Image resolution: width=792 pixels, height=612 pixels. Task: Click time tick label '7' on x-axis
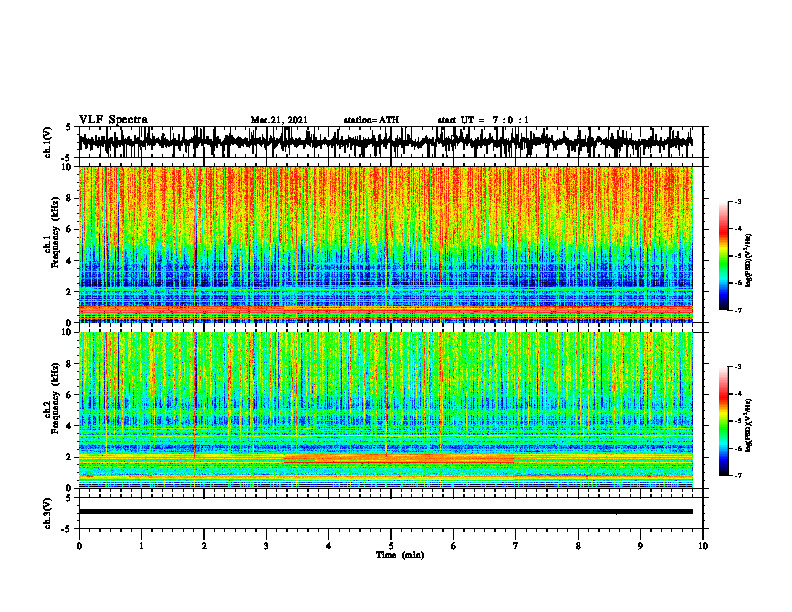pyautogui.click(x=516, y=546)
